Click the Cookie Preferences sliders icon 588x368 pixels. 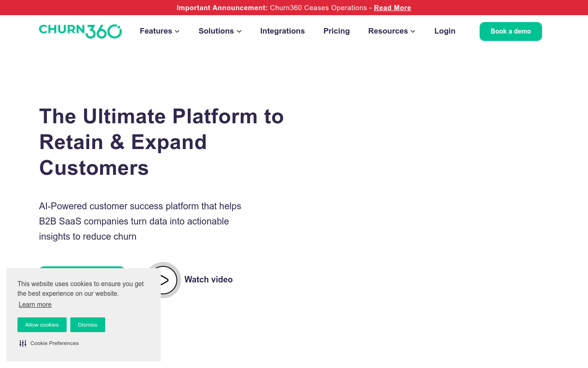coord(23,343)
